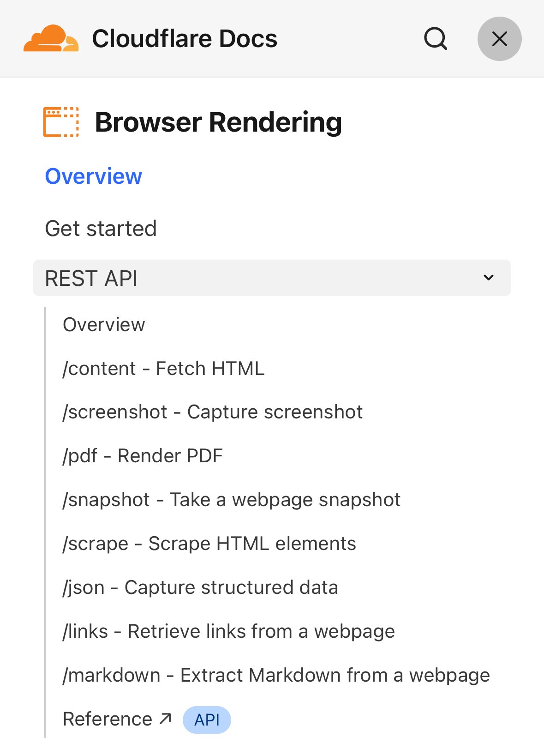
Task: Open /screenshot - Capture screenshot page
Action: 213,412
